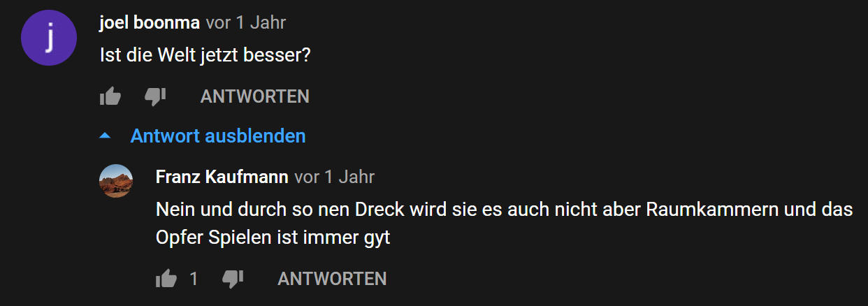Click comment text 'Ist die Welt jetzt besser?'
This screenshot has height=306, width=868.
[205, 55]
